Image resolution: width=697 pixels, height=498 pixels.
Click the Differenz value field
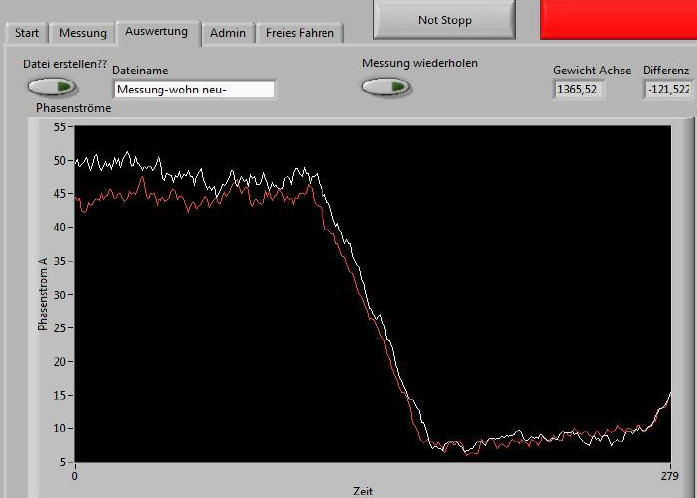(x=669, y=89)
